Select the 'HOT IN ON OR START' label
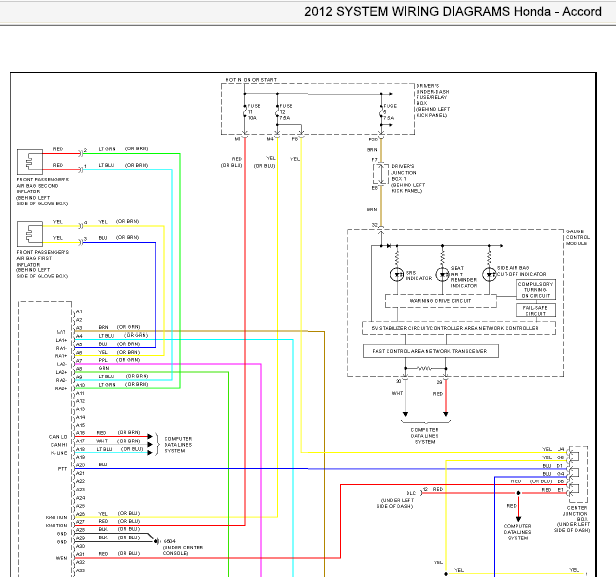Viewport: 616px width, 577px height. (251, 80)
